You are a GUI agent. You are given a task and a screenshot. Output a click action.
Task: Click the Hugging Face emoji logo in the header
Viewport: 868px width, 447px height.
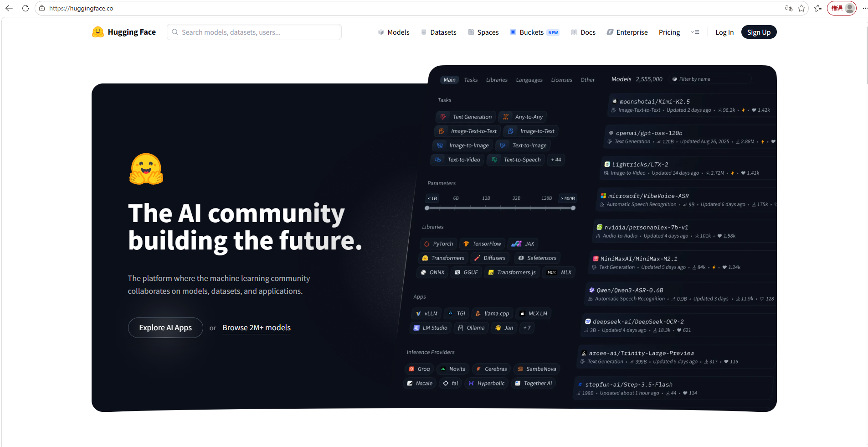tap(98, 32)
